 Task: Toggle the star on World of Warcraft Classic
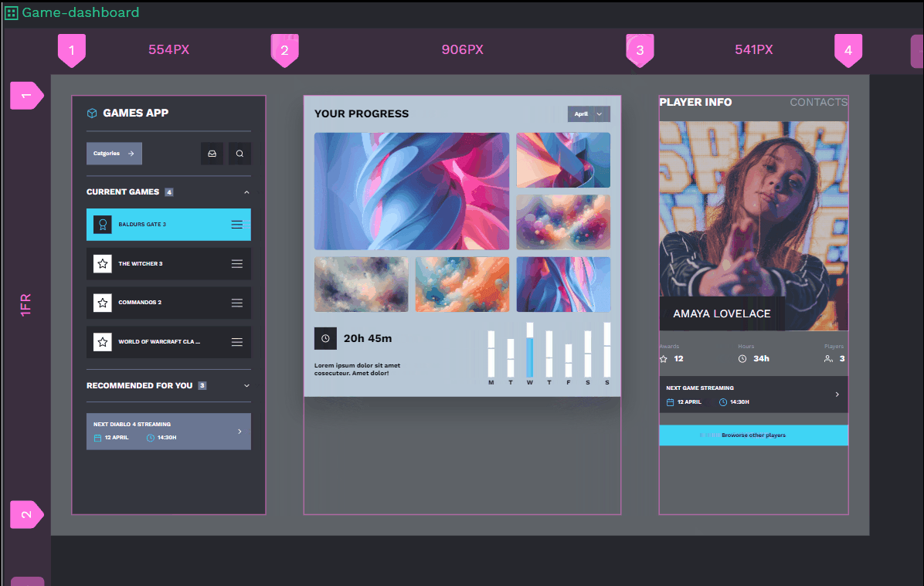click(103, 342)
